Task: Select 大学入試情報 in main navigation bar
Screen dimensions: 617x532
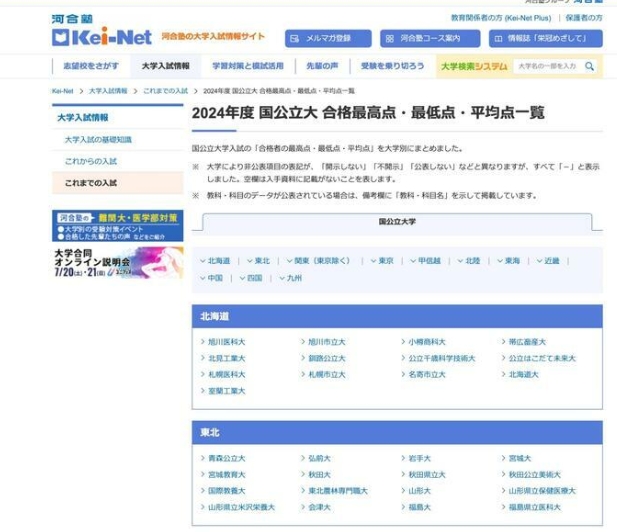Action: (x=166, y=66)
